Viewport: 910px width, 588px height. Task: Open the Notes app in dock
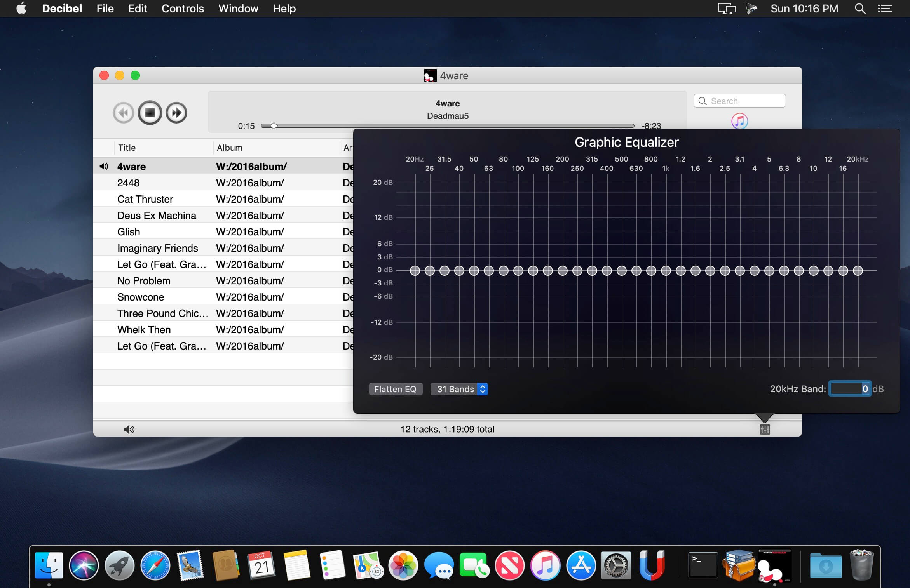coord(297,565)
